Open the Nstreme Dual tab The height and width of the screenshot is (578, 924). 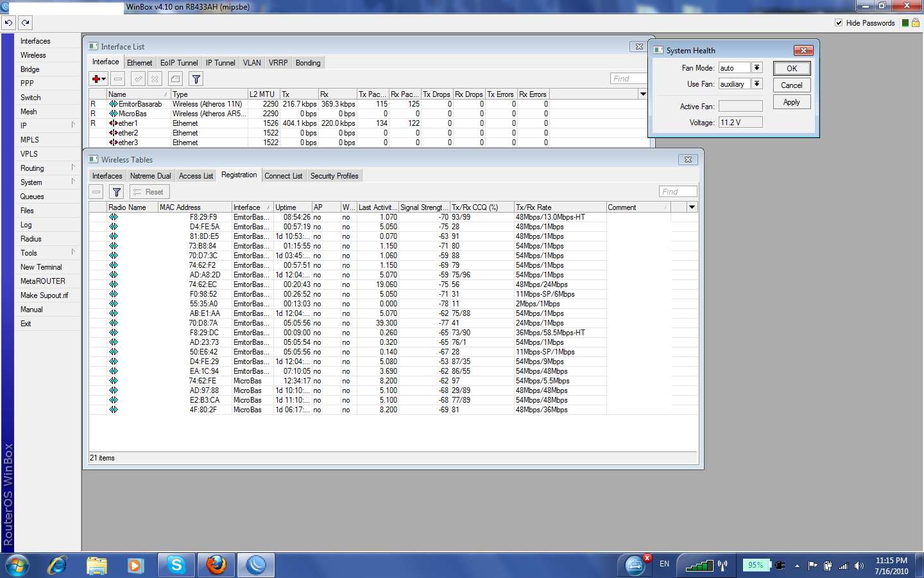click(x=150, y=176)
